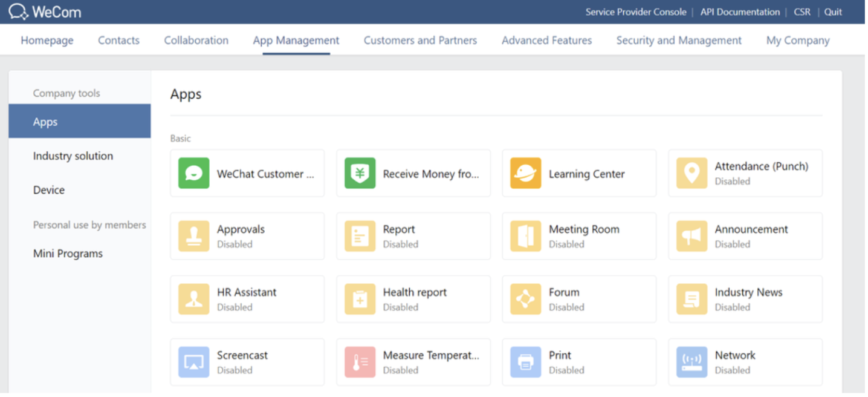
Task: Open the Collaboration tab
Action: point(196,41)
